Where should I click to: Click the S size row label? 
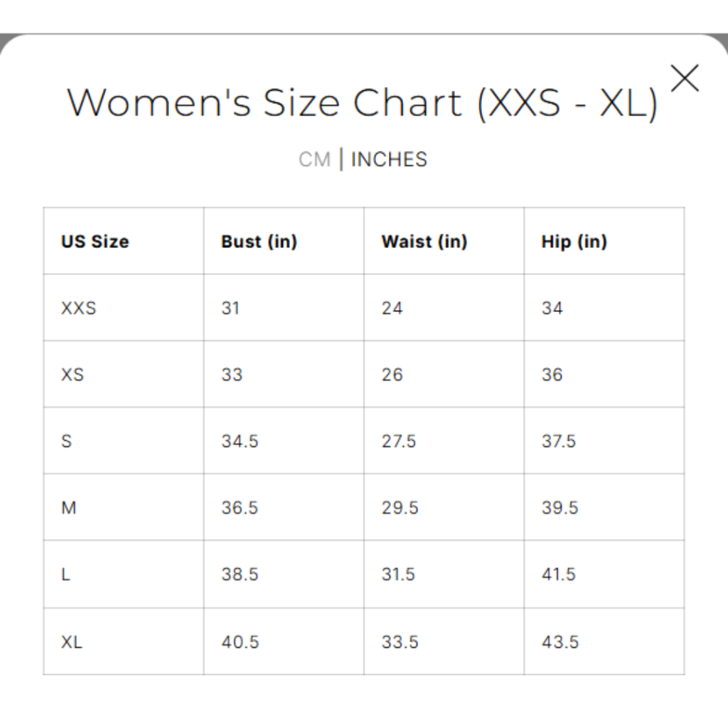pyautogui.click(x=67, y=441)
